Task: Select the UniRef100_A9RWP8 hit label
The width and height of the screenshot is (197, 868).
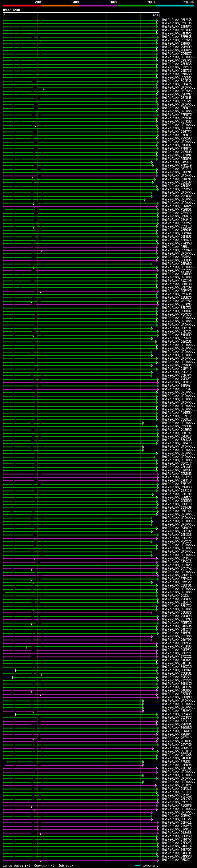Action: (176, 159)
